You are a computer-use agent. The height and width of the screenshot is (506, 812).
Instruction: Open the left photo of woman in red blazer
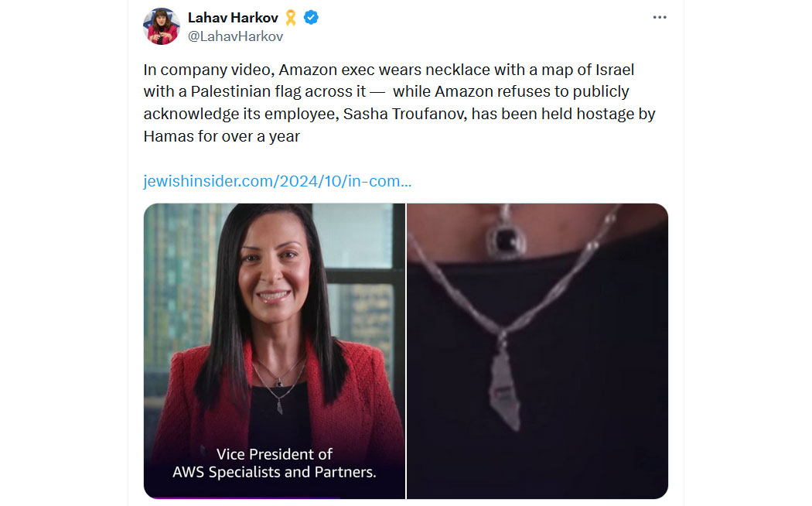275,351
